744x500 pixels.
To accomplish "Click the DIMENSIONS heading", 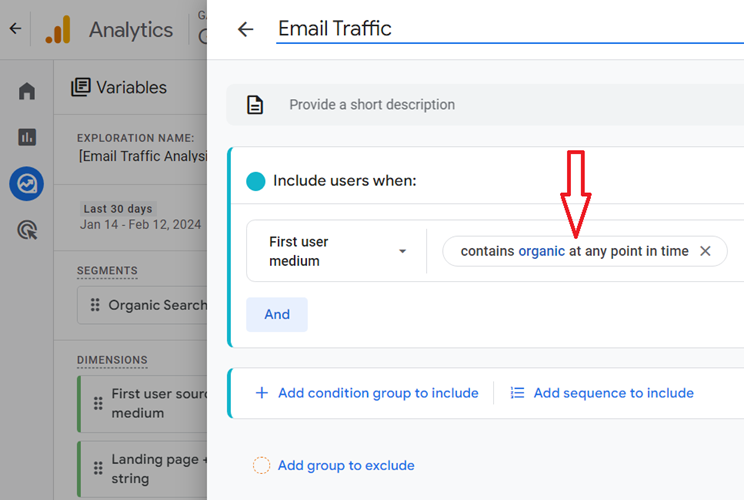I will (112, 360).
